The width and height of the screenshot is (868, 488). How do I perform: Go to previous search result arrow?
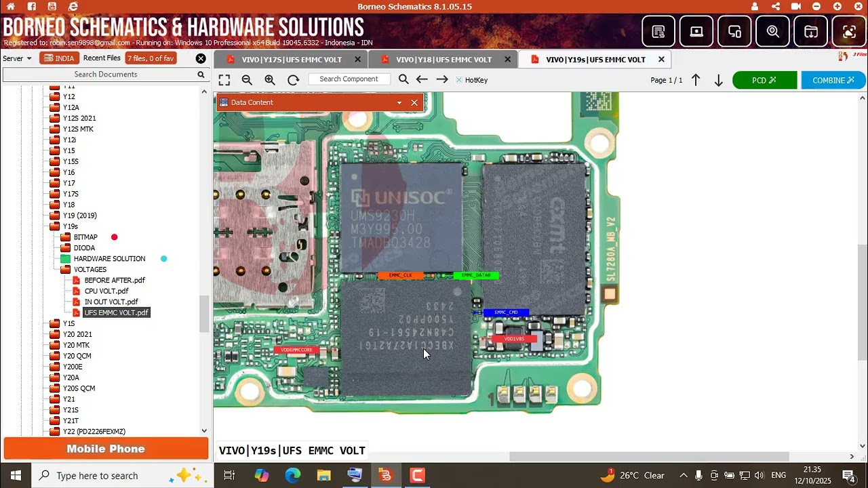click(422, 80)
